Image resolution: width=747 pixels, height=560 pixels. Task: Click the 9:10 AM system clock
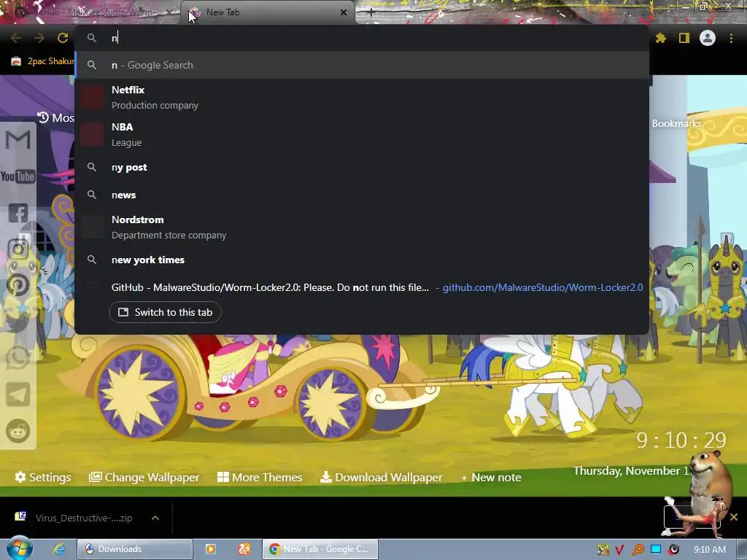(709, 550)
